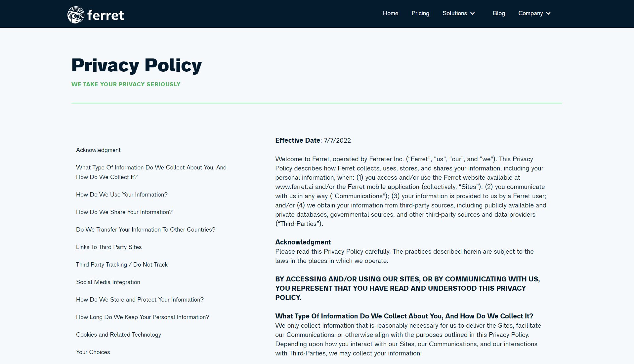
Task: Open "How Do We Use Your Information?" link
Action: click(122, 195)
